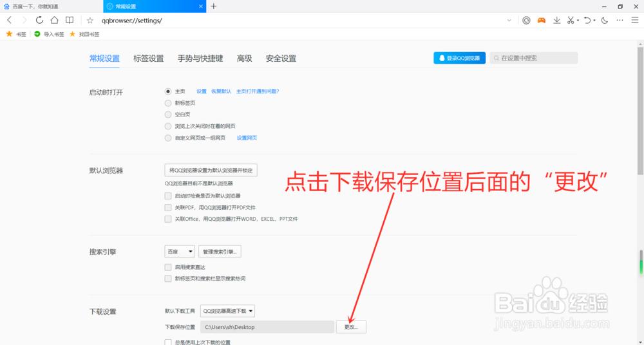644x345 pixels.
Task: Click the 更改 download location button
Action: [x=351, y=327]
